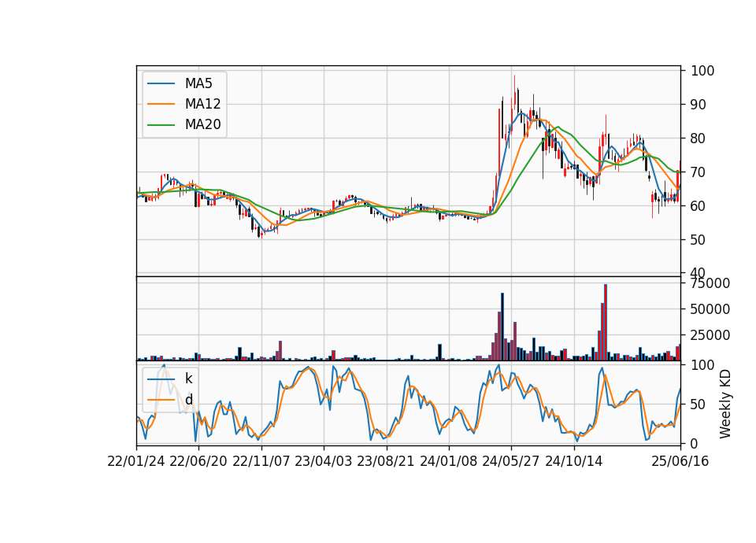Click the 23/04/03 date tick label
Image resolution: width=756 pixels, height=543 pixels.
323,461
